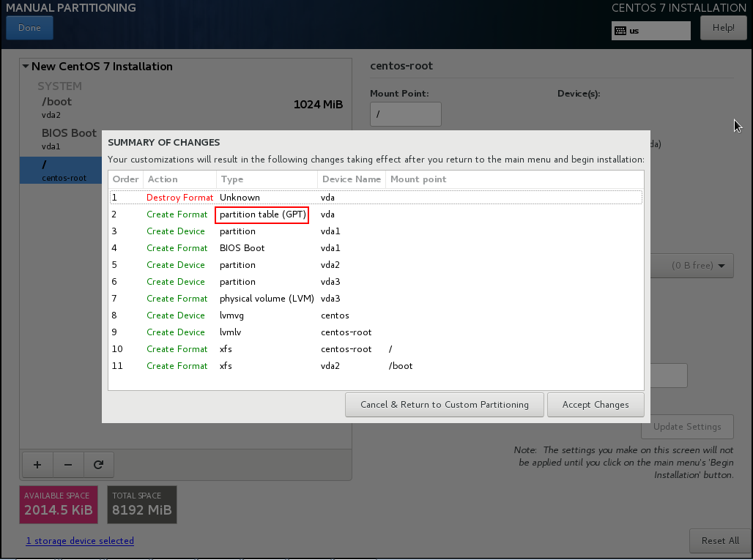Sort by the Action column header

[180, 179]
